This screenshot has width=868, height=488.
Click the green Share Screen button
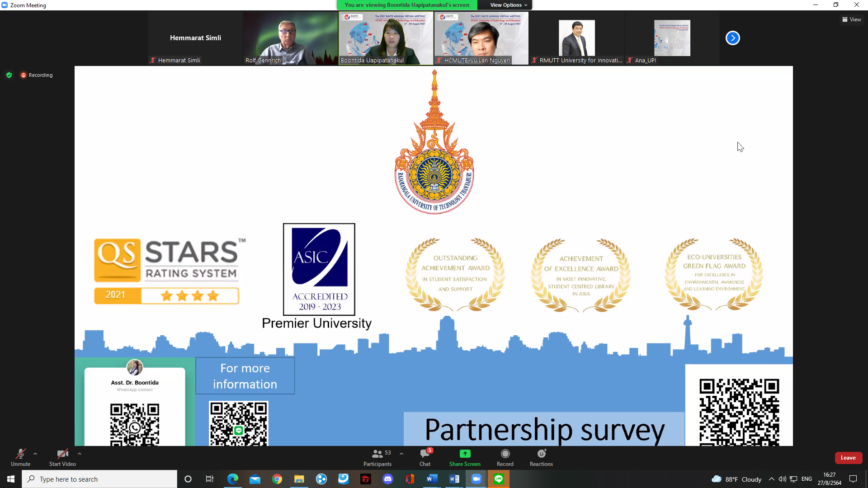(x=465, y=457)
